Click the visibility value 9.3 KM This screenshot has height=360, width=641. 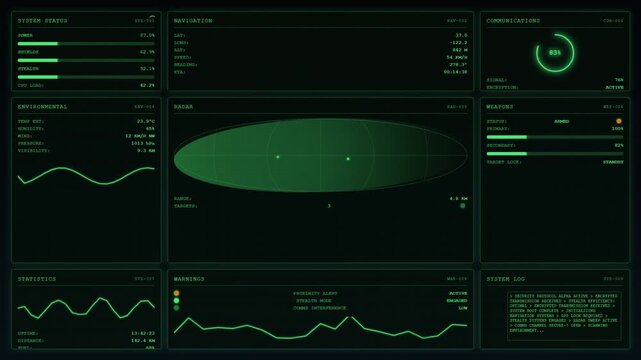pyautogui.click(x=146, y=151)
